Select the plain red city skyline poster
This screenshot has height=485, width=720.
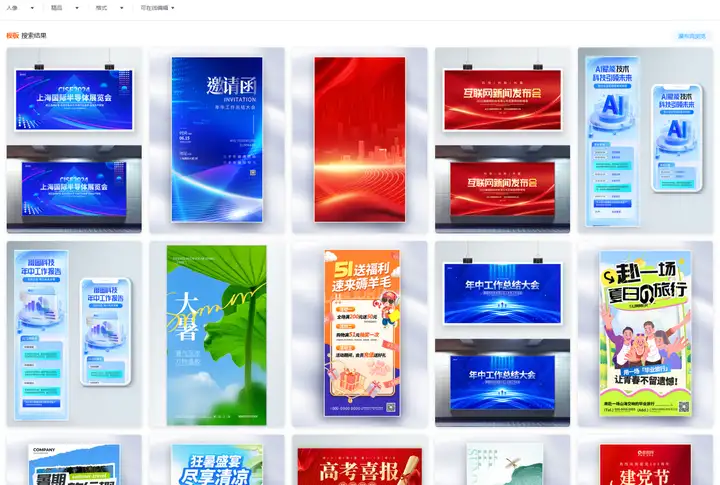(x=360, y=140)
